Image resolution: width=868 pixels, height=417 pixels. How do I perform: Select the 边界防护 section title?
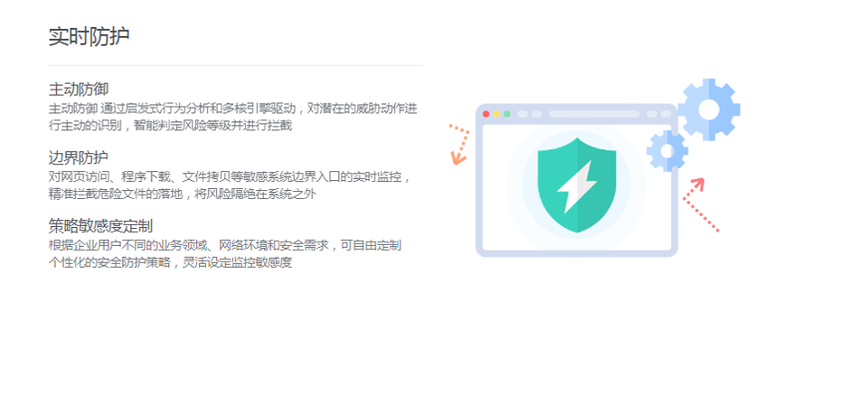tap(79, 157)
